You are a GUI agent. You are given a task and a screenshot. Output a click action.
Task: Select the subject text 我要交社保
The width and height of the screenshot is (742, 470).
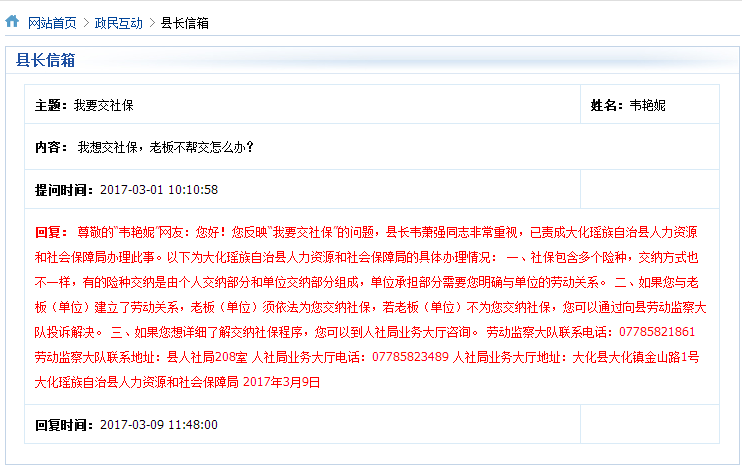coord(104,105)
